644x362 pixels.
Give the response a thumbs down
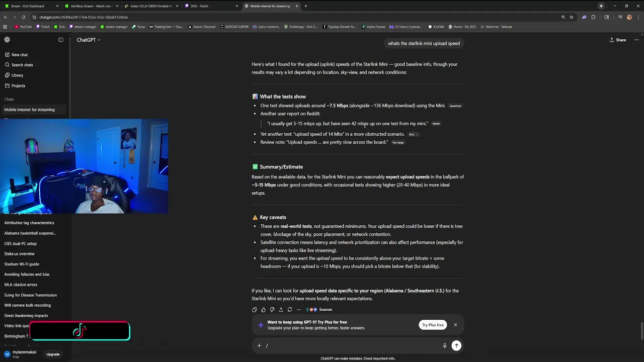[x=272, y=310]
